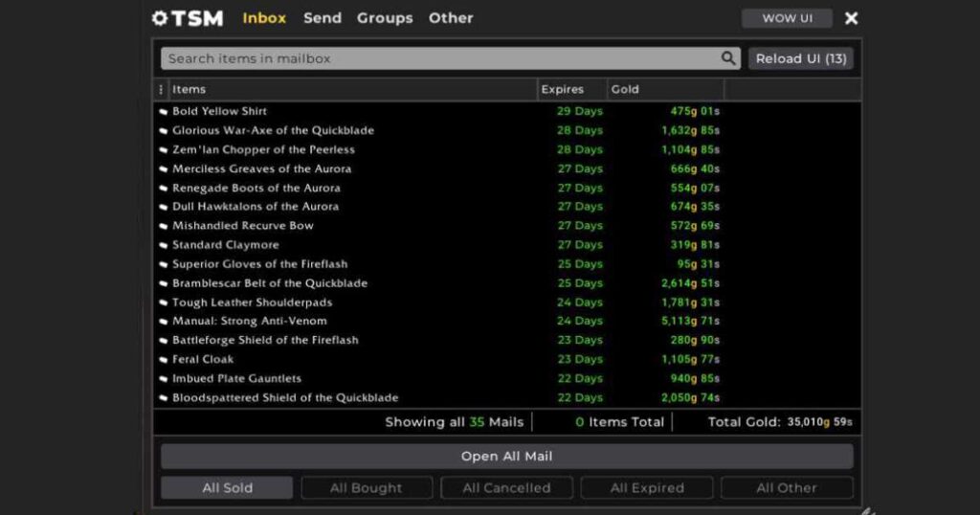The height and width of the screenshot is (515, 980).
Task: Click mail icon beside Mishandled Recurve Bow
Action: pos(164,226)
